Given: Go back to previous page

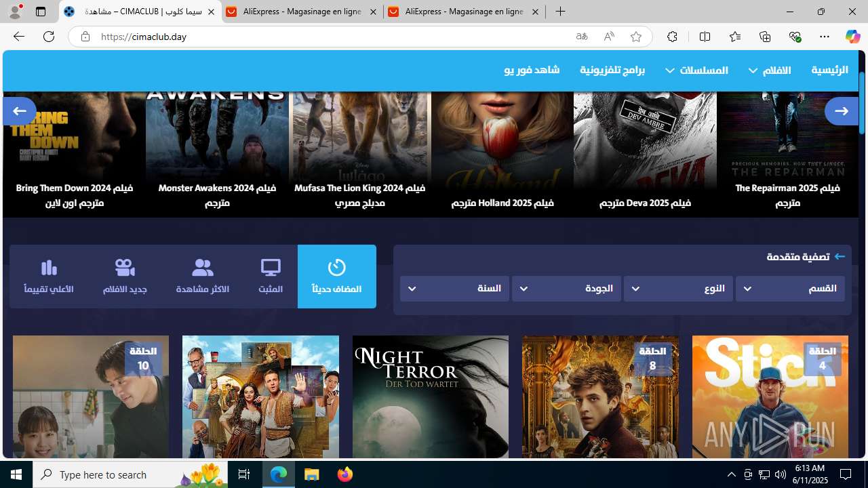Looking at the screenshot, I should click(x=19, y=37).
